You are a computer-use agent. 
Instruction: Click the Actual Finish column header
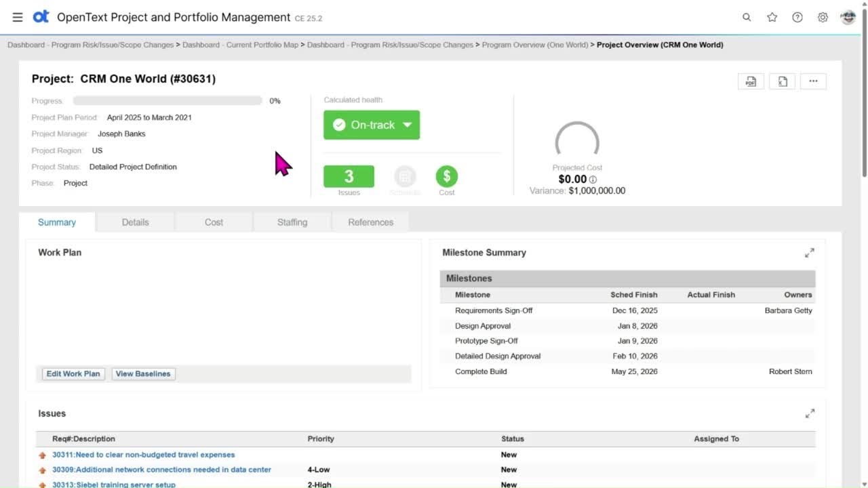pyautogui.click(x=711, y=295)
